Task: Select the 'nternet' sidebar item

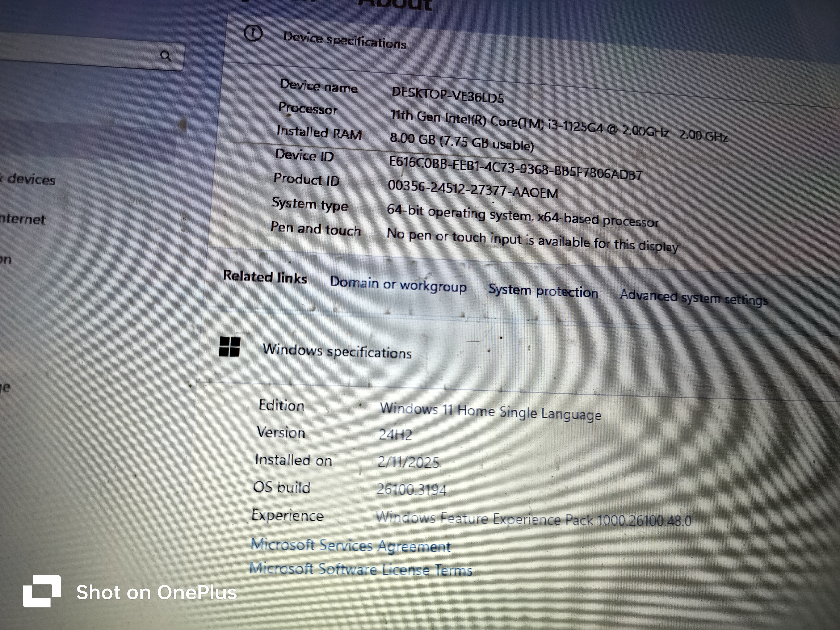Action: pyautogui.click(x=23, y=219)
